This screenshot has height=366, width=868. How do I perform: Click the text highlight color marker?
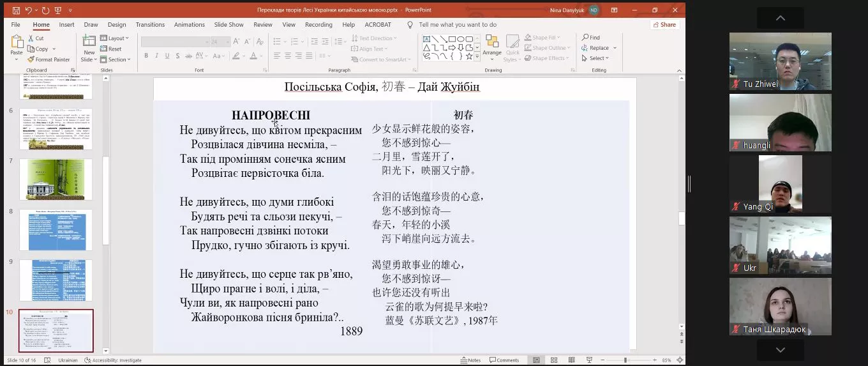pyautogui.click(x=237, y=56)
